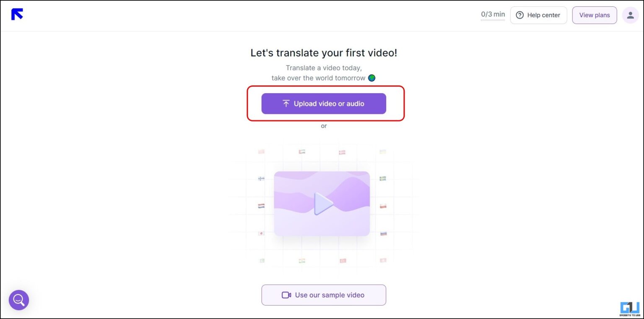
Task: Click the question mark icon in Help center
Action: pyautogui.click(x=520, y=15)
